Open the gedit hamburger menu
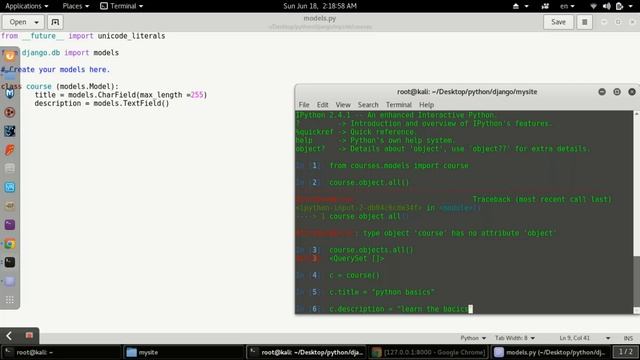The image size is (640, 360). point(584,22)
